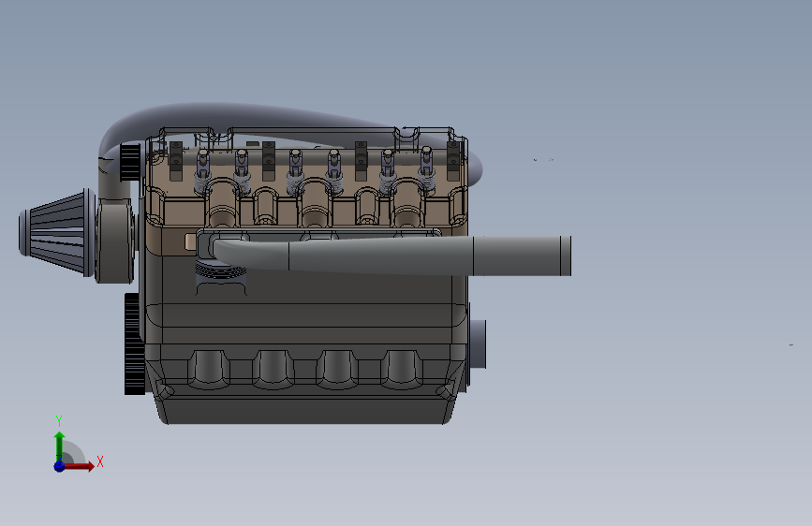Click the green Y axis arrow of the triad
This screenshot has height=526, width=812.
(59, 446)
